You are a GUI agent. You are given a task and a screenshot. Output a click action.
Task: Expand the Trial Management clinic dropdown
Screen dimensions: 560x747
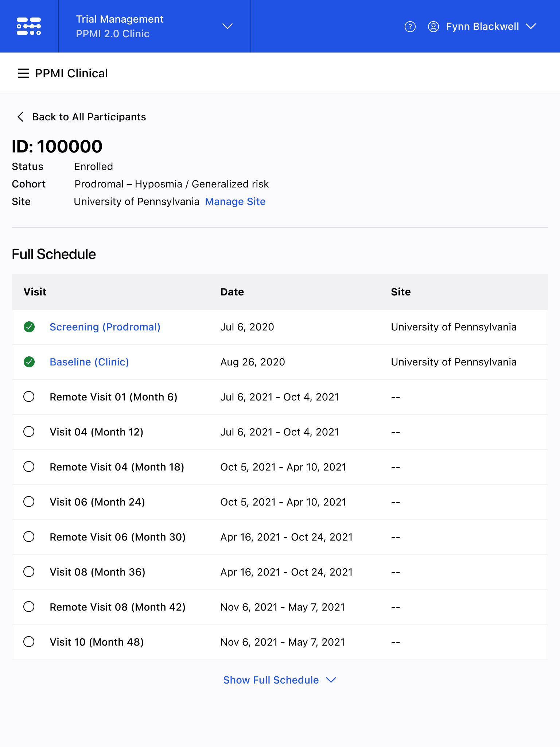tap(227, 26)
